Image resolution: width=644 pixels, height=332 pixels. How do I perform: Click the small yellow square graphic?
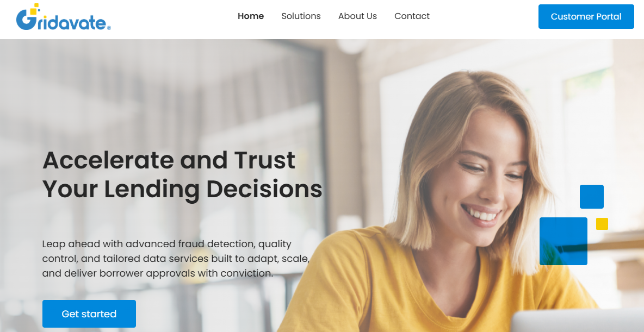[x=602, y=224]
